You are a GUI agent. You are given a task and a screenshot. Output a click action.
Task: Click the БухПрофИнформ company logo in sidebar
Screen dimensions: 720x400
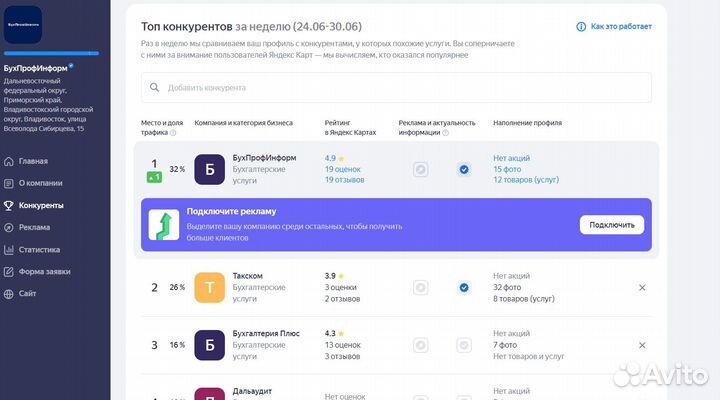click(x=23, y=24)
